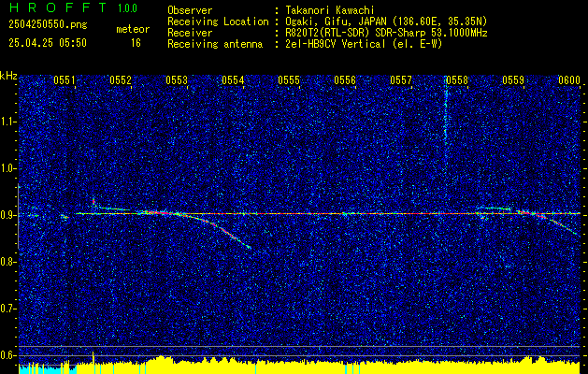Click the 0557 time marker
588x374 pixels.
(400, 80)
